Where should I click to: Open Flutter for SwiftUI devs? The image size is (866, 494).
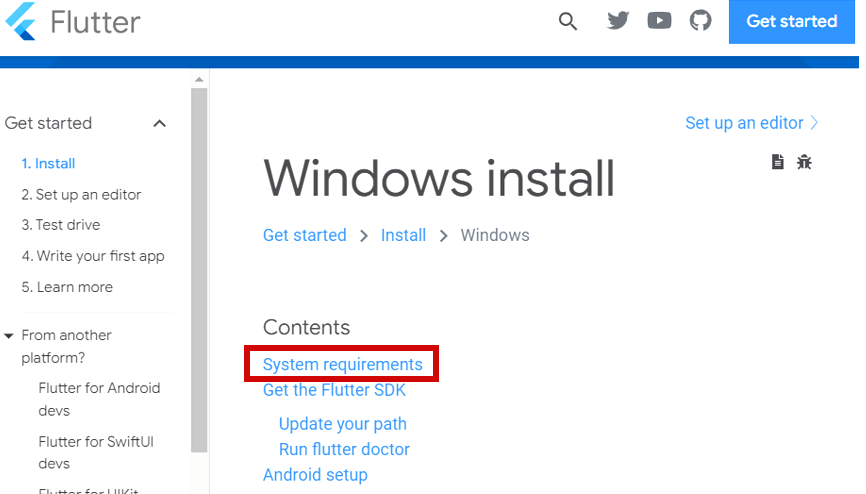point(96,452)
